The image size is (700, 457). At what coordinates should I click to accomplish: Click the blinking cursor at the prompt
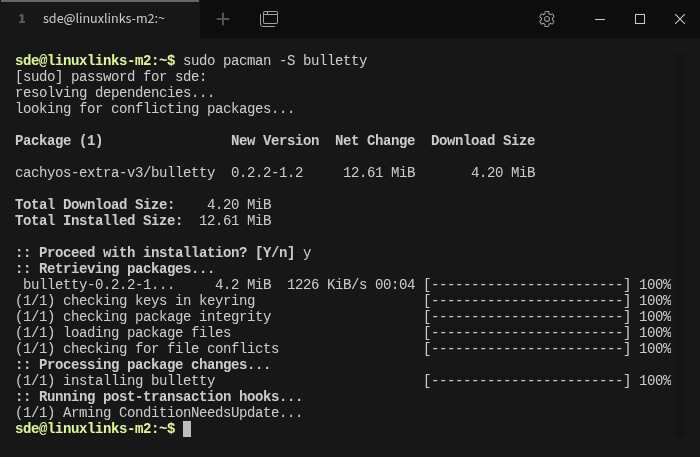pos(187,429)
